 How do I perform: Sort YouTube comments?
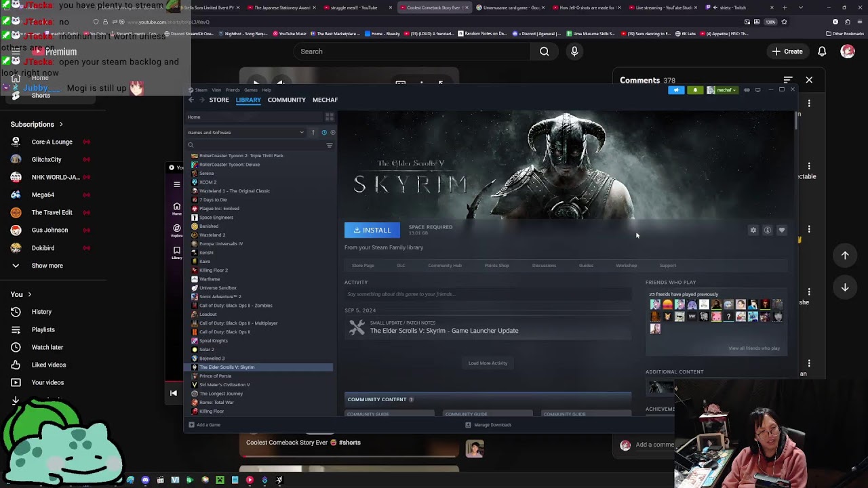788,80
